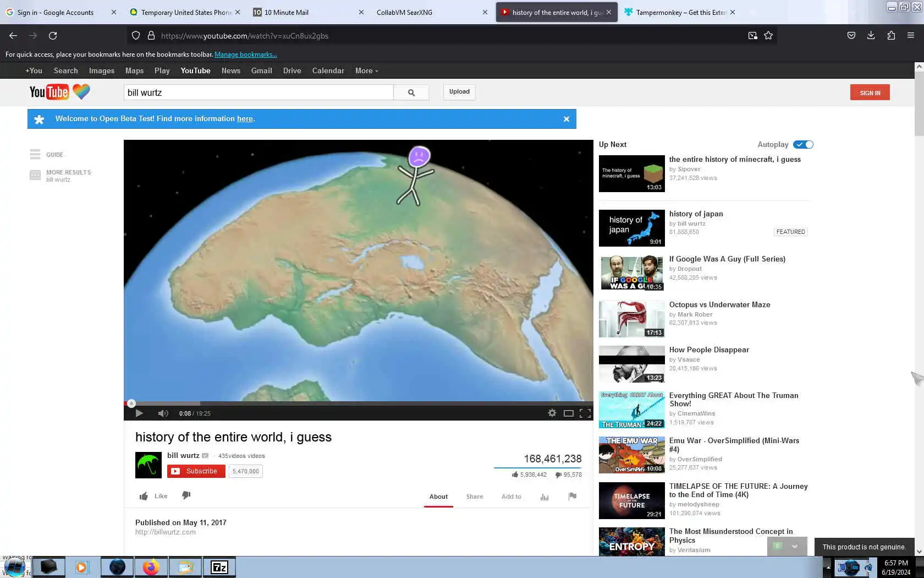Open the Share tab under video
924x578 pixels.
[475, 497]
